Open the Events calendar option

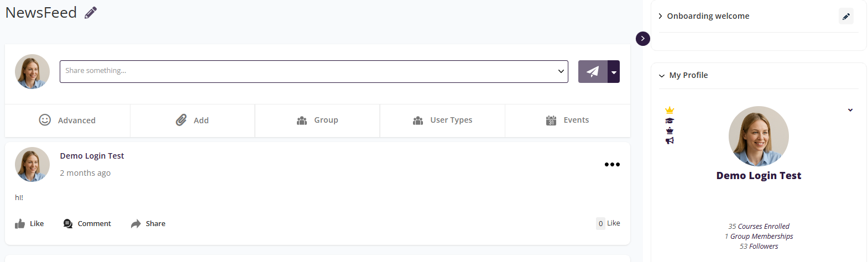[x=567, y=120]
